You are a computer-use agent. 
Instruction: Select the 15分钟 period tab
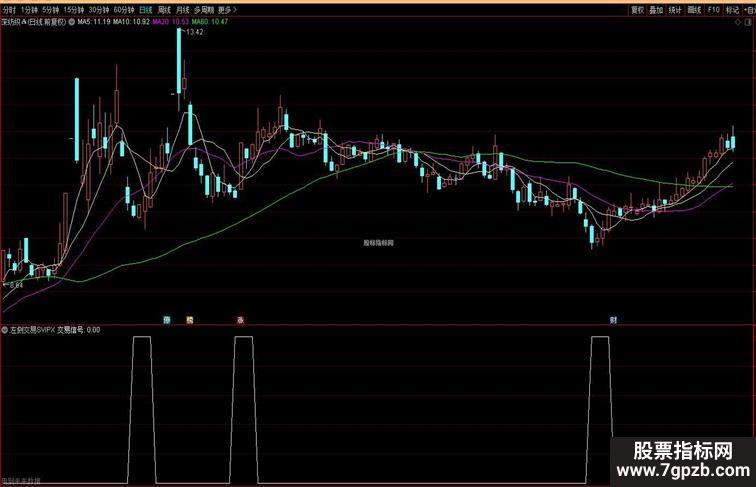(x=73, y=10)
